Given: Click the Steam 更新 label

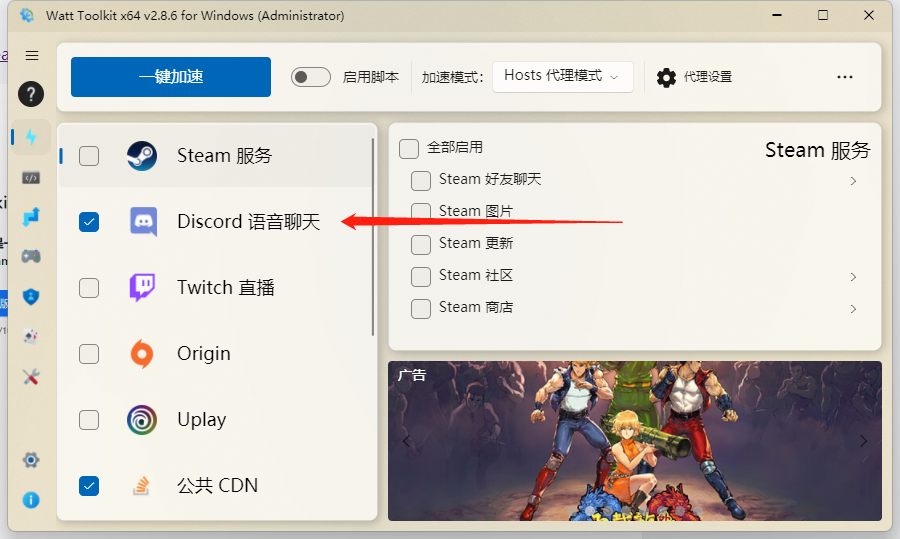Looking at the screenshot, I should (476, 243).
